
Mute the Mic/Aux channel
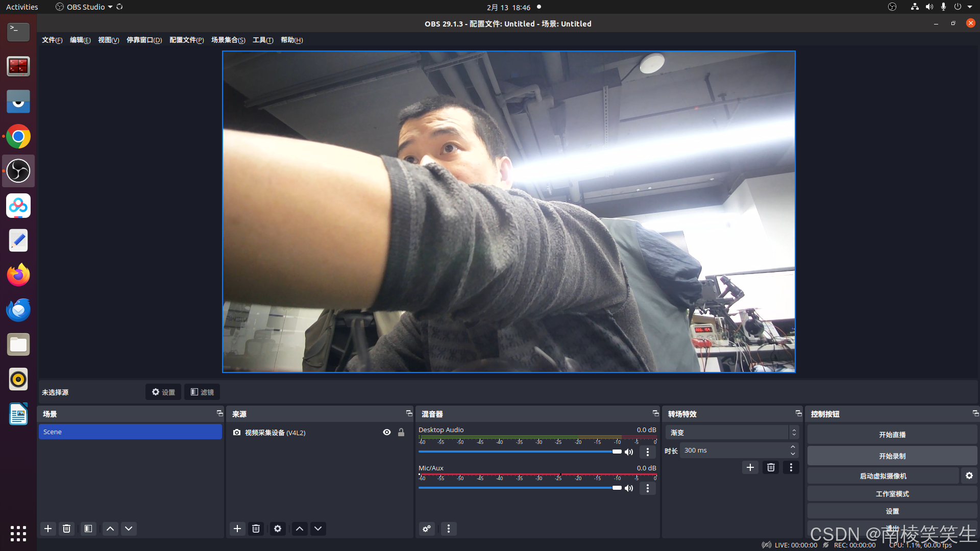[x=629, y=488]
